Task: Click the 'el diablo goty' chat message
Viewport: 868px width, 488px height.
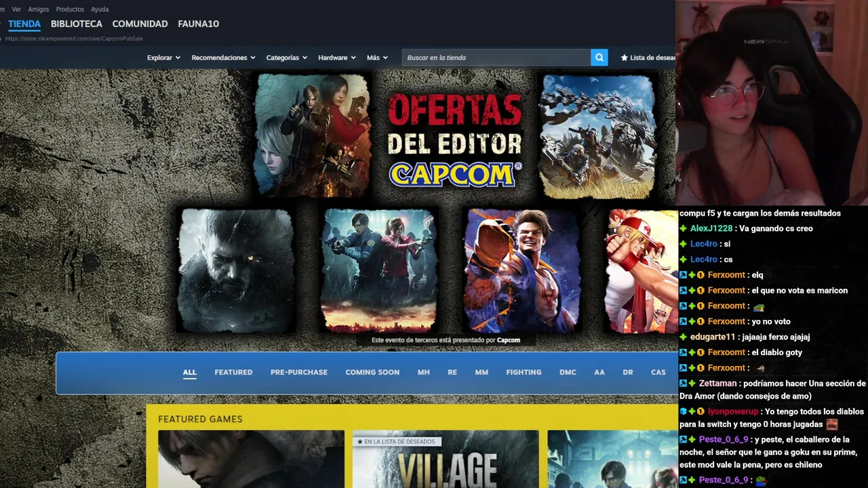Action: [x=777, y=352]
